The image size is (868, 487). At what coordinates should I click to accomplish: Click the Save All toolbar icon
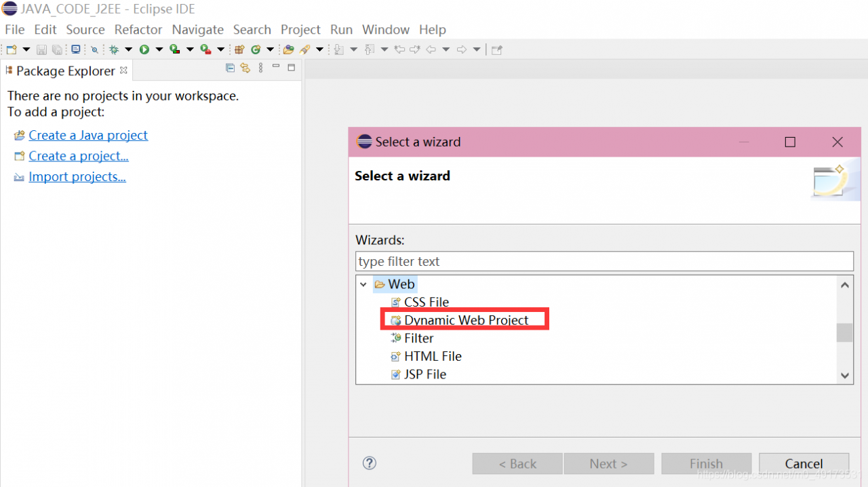[57, 50]
